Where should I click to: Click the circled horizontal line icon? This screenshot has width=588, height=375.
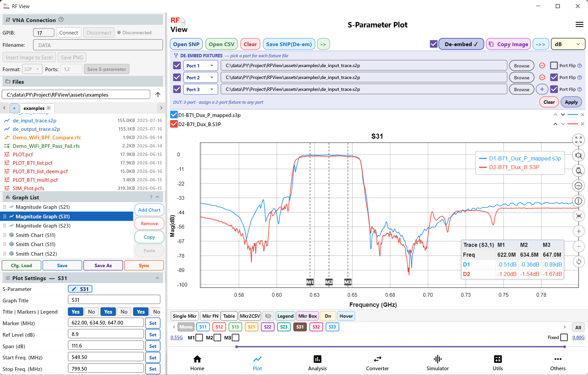[578, 186]
